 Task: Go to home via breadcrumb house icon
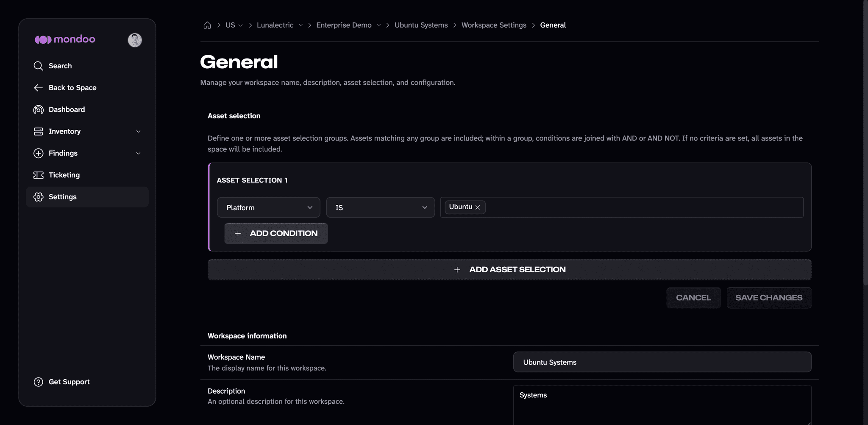(207, 25)
